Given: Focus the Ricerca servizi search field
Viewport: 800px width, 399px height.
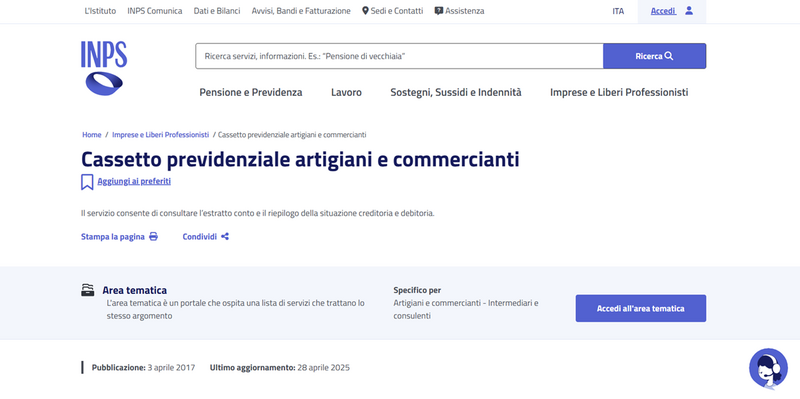Looking at the screenshot, I should tap(399, 56).
